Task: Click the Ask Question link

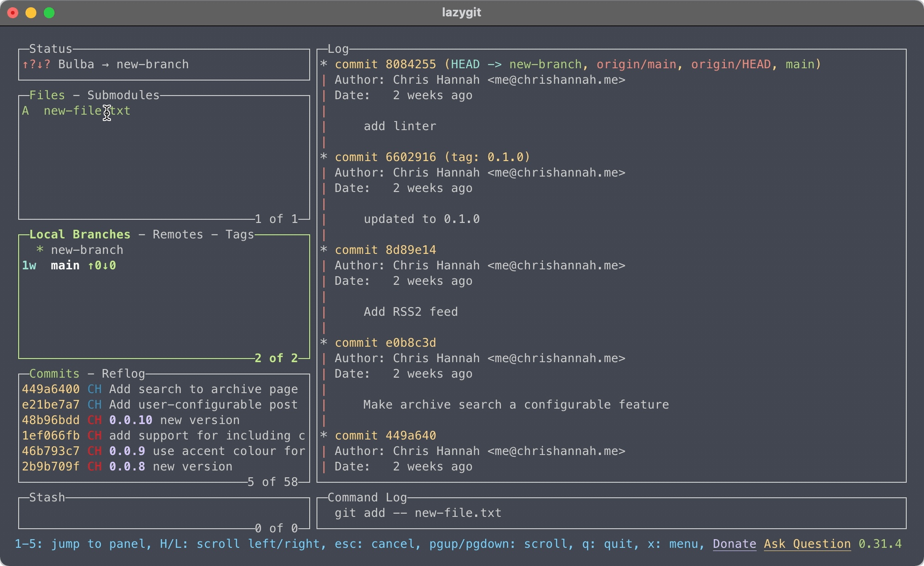Action: [807, 544]
